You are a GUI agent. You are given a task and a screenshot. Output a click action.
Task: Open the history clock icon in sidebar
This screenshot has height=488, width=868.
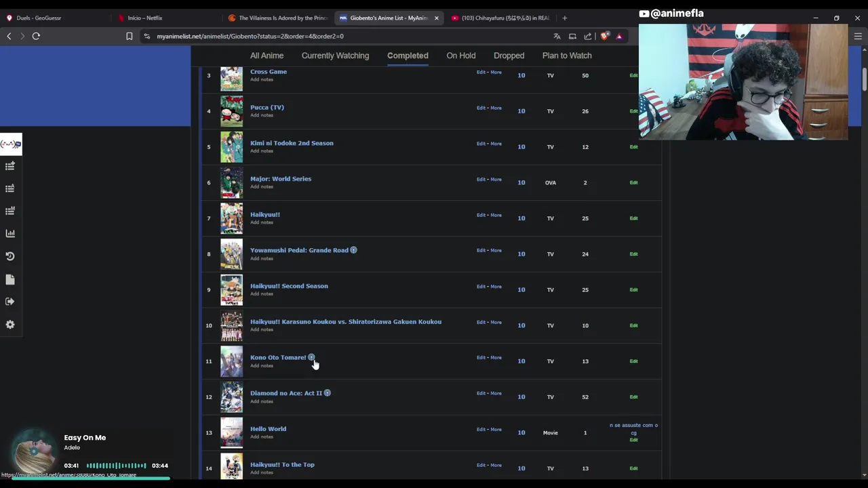tap(10, 256)
